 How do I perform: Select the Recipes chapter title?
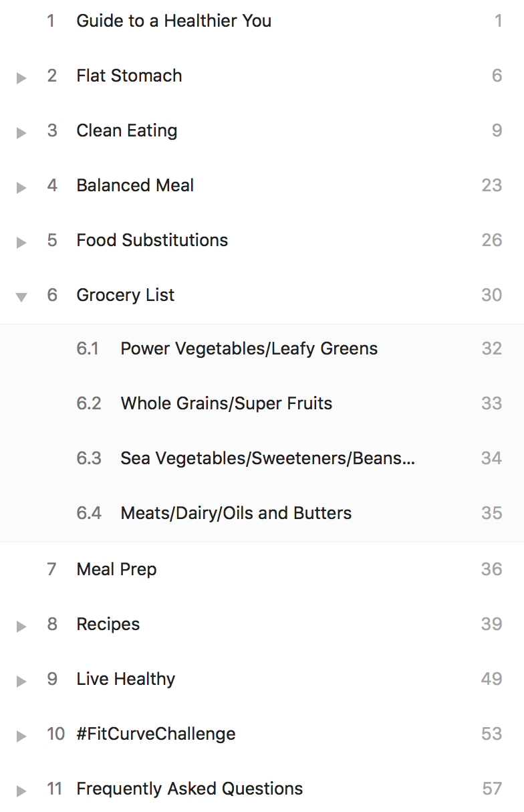(108, 625)
